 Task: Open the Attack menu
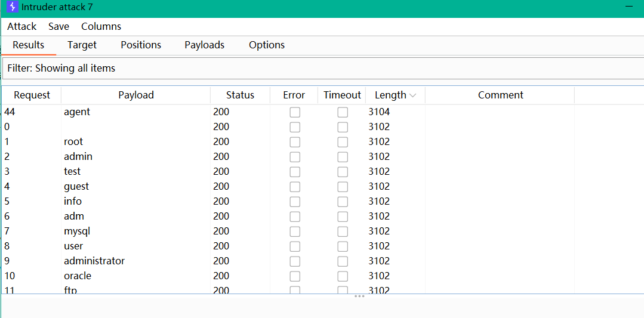(x=21, y=27)
